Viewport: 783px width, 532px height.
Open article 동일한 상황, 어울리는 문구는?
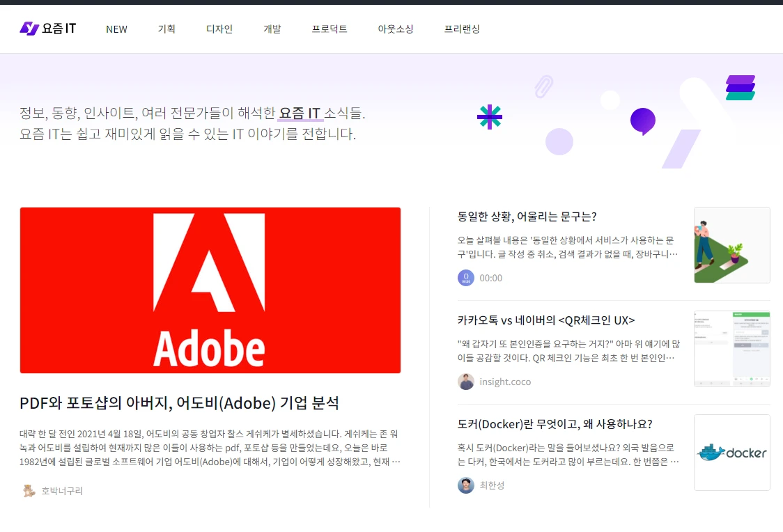pos(527,217)
